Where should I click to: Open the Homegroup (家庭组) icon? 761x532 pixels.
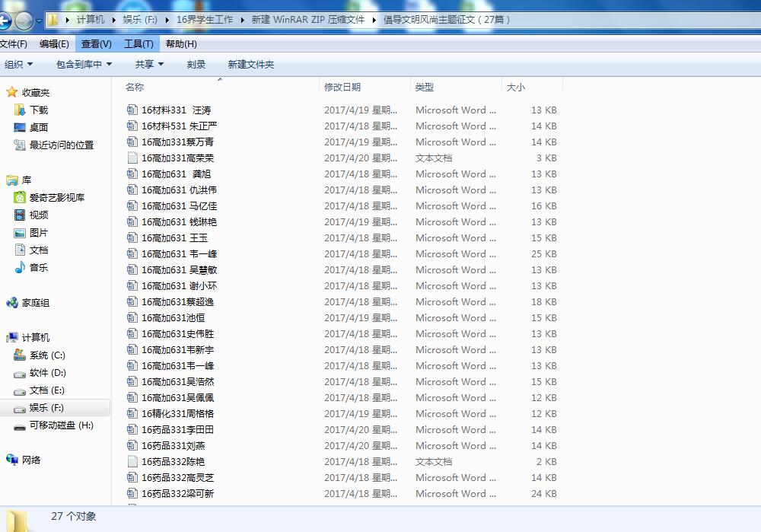pos(12,302)
